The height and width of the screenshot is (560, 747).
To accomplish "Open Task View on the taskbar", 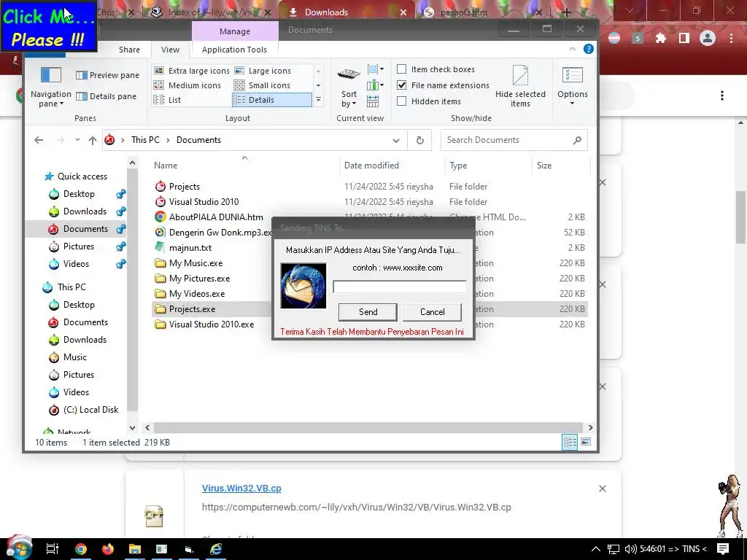I will [53, 549].
